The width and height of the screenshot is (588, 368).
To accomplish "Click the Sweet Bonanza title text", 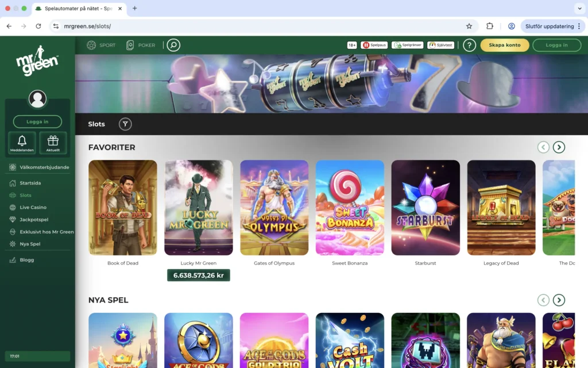I will 350,263.
